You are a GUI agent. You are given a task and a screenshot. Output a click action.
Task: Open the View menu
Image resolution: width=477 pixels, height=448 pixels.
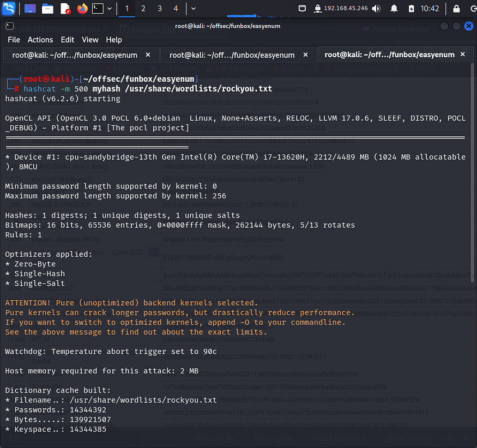[x=90, y=40]
